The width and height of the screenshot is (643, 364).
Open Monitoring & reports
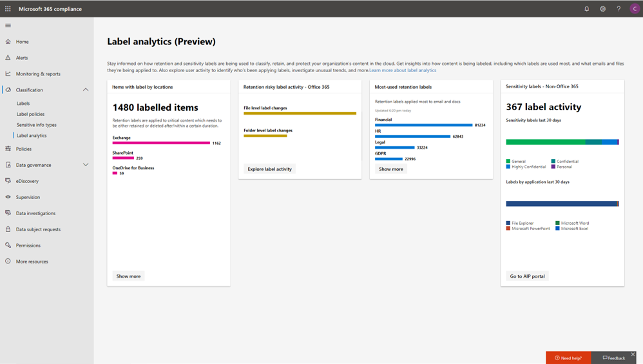tap(38, 74)
